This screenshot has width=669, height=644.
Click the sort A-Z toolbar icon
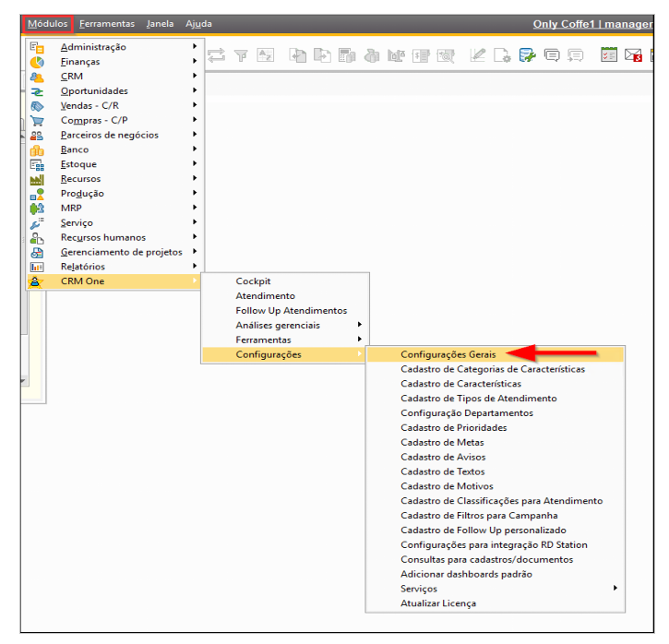click(x=265, y=55)
